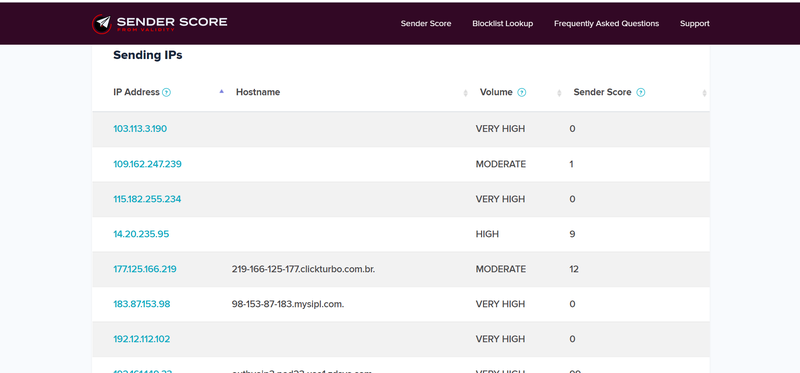Click the Sending IPs heading
Image resolution: width=800 pixels, height=373 pixels.
(x=147, y=55)
